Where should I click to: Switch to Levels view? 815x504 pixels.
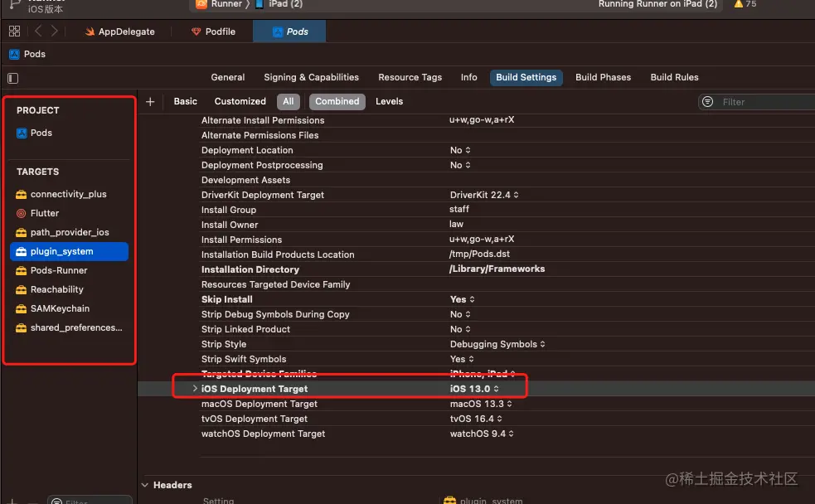pyautogui.click(x=390, y=101)
